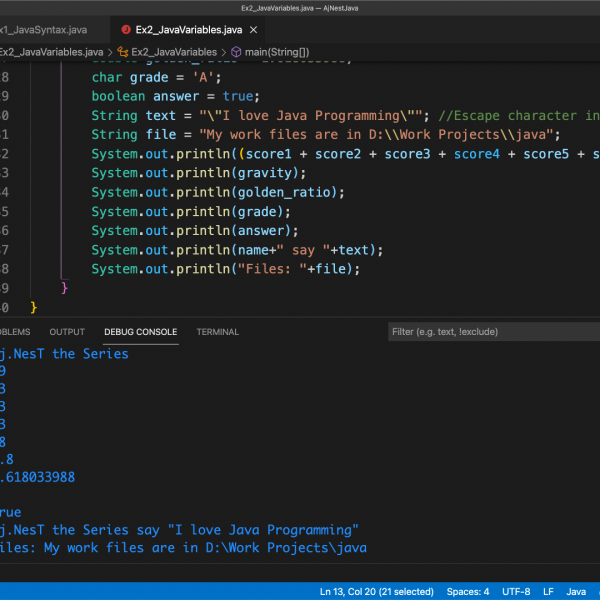The width and height of the screenshot is (600, 600).
Task: Click the println(golden_ratio) code line
Action: pos(217,192)
